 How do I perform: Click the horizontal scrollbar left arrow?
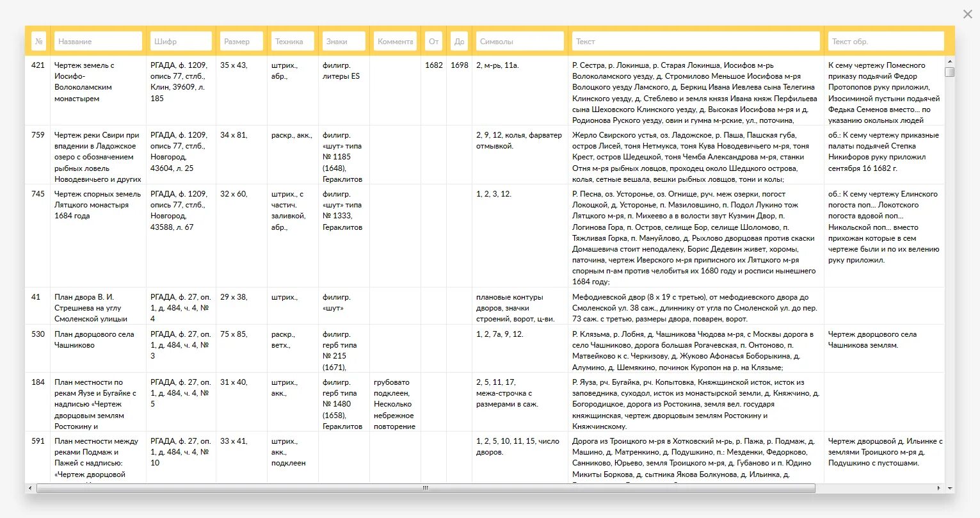pos(30,488)
